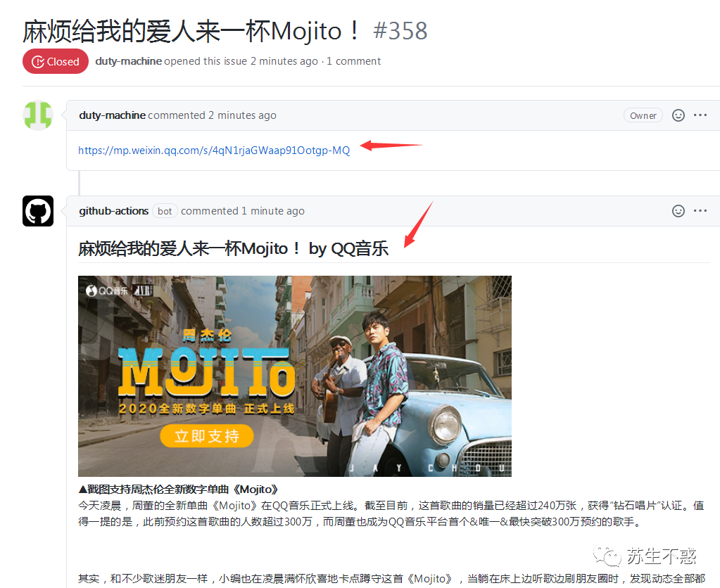Screen dimensions: 720x588
Task: Click the issue title 麻烦给我的爱人来一杯Mojito
Action: (191, 31)
